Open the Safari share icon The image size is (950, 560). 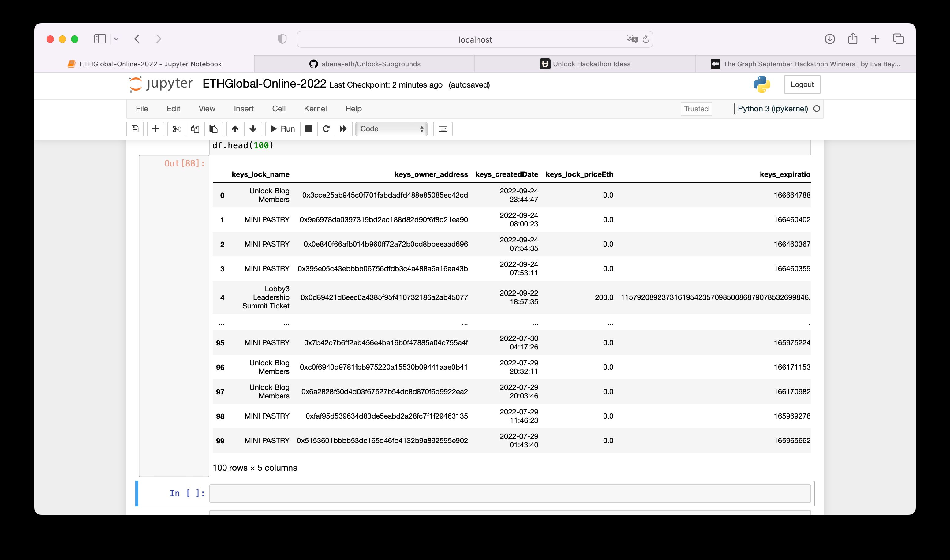(x=853, y=39)
